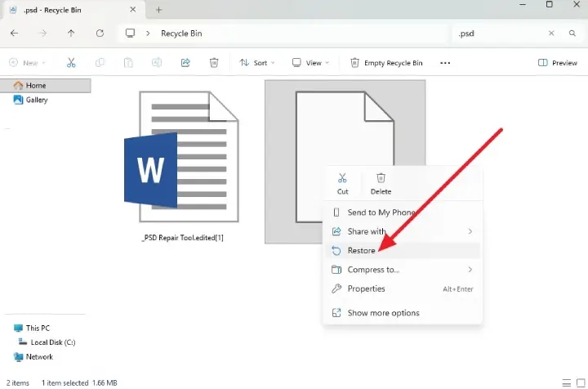Click Recycle Bin in the address bar
588x389 pixels.
[x=181, y=34]
